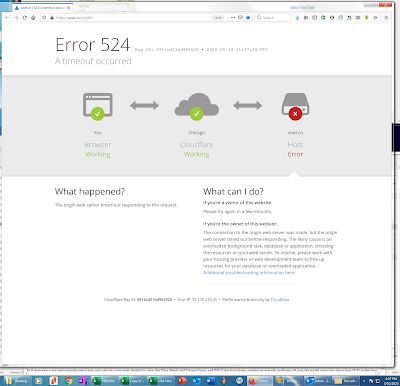This screenshot has width=400, height=386.
Task: Click the Chicago location label
Action: coord(197,133)
